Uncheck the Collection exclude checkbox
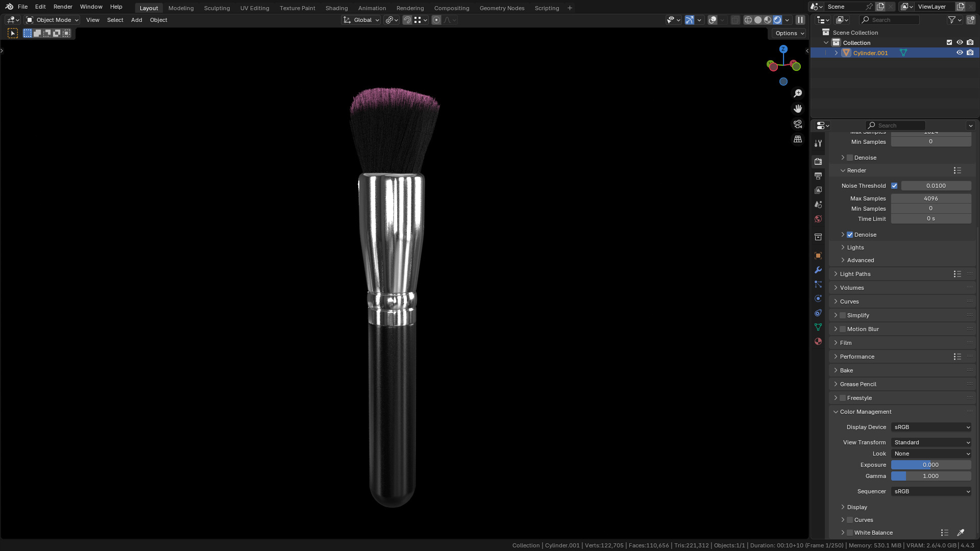 [949, 42]
